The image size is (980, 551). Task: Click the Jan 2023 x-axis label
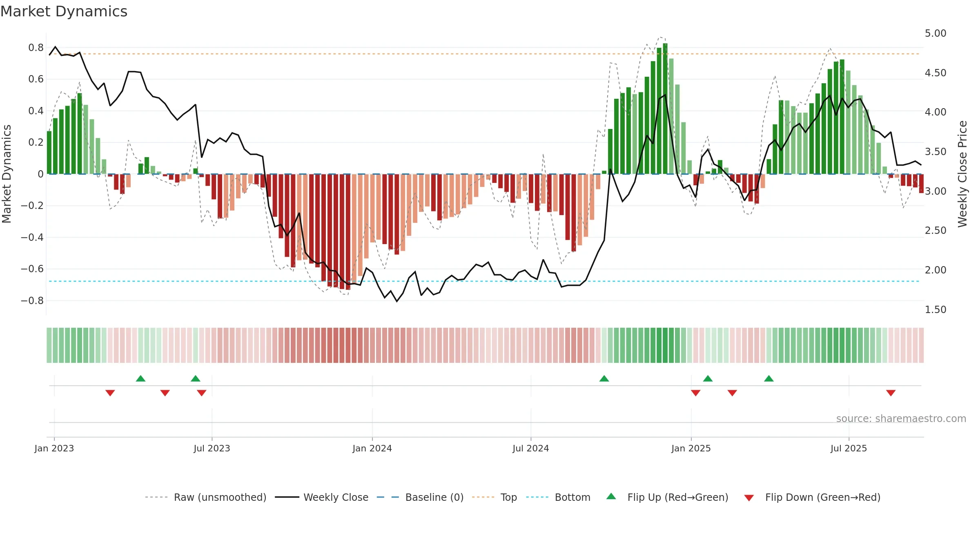click(54, 449)
